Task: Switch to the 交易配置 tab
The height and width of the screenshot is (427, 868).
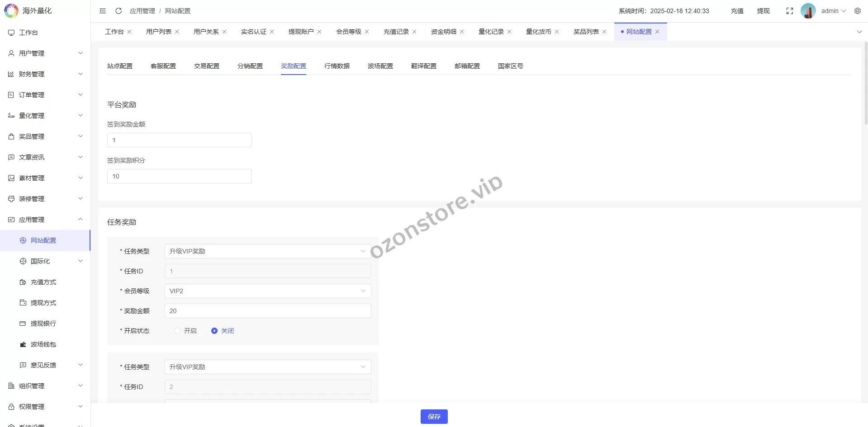Action: 206,66
